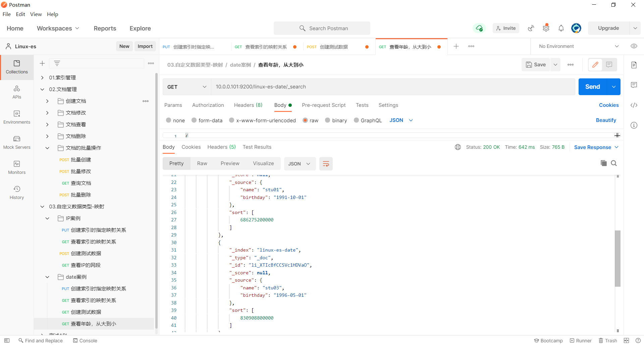
Task: Open the File menu
Action: 7,14
